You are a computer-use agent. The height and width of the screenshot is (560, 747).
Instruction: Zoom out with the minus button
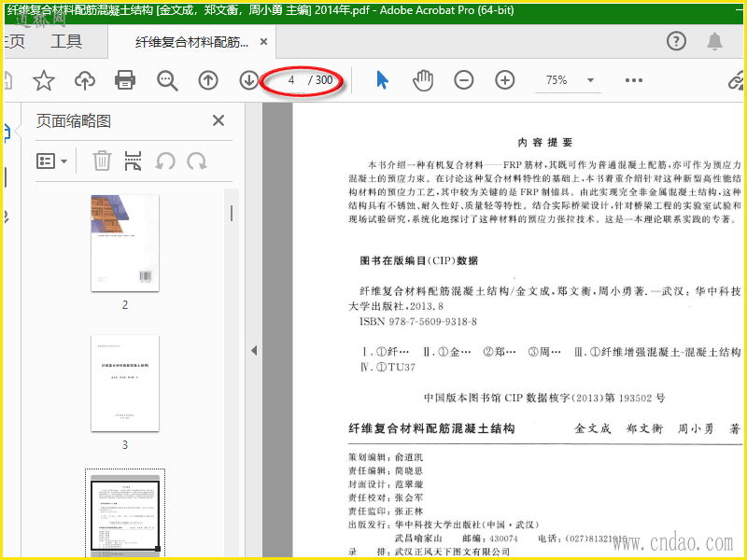[x=464, y=80]
